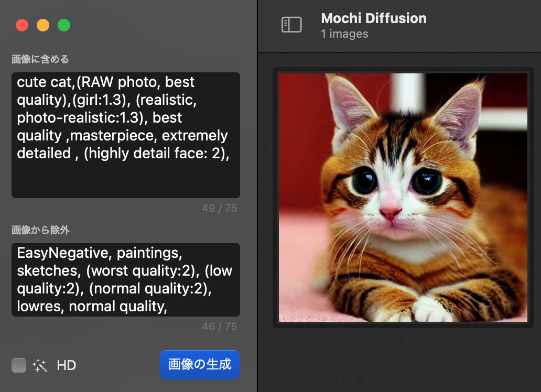Click the sparkle wand icon beside HD
This screenshot has height=392, width=541.
40,365
